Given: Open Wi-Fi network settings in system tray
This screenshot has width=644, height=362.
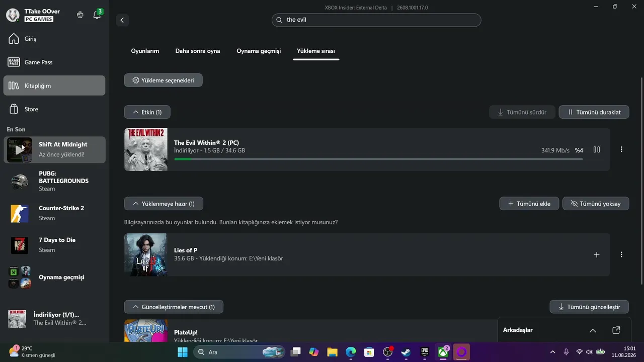Looking at the screenshot, I should pos(579,352).
